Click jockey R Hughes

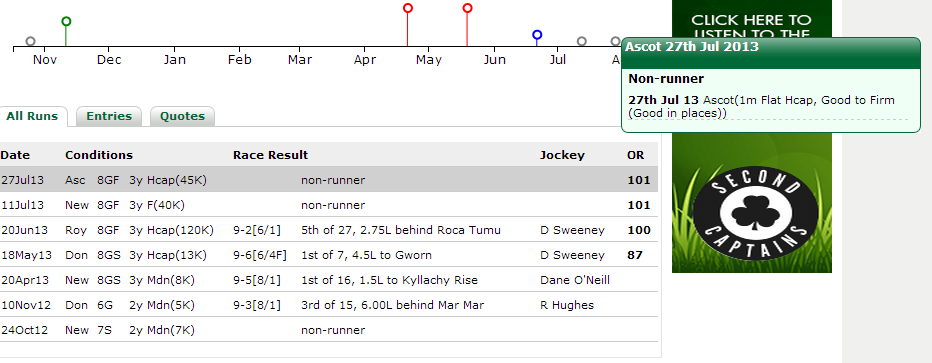point(566,305)
